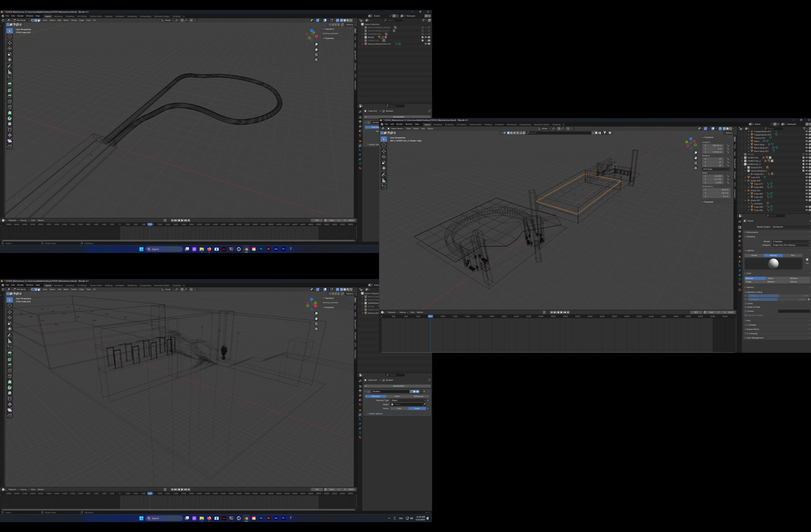This screenshot has width=811, height=532.
Task: Open the Render 8 Samples dropdown
Action: click(790, 242)
